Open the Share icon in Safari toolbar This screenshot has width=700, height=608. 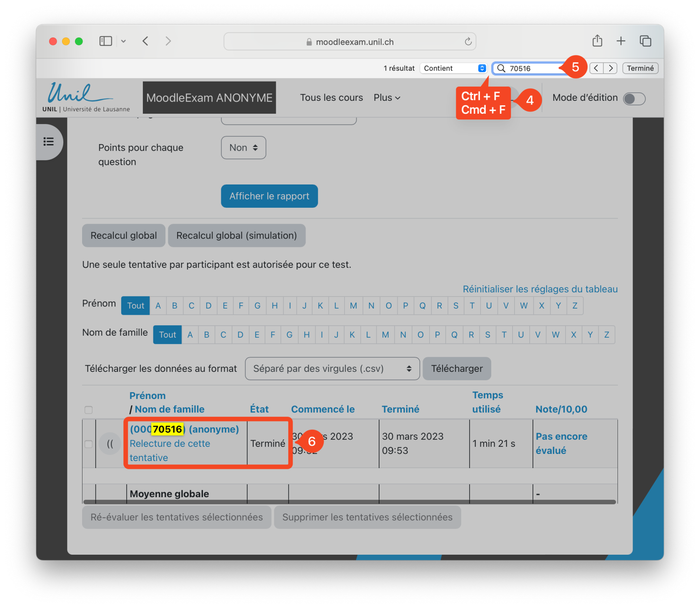[597, 41]
